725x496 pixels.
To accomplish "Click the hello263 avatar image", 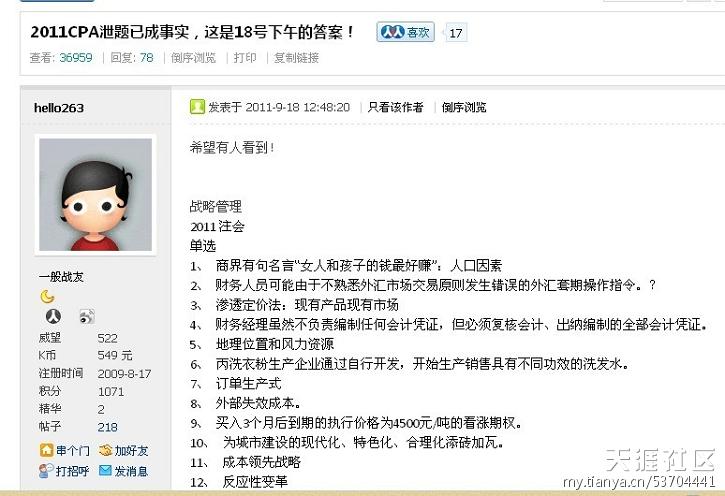I will (x=95, y=195).
